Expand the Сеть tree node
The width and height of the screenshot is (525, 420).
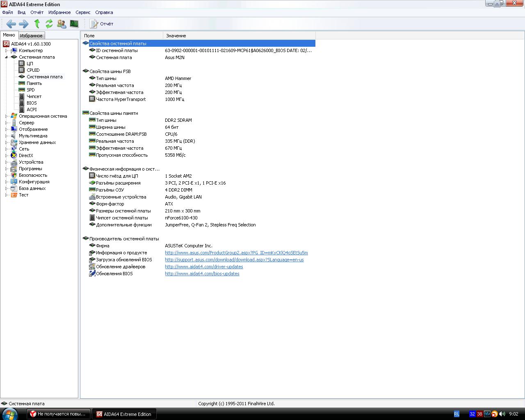6,149
